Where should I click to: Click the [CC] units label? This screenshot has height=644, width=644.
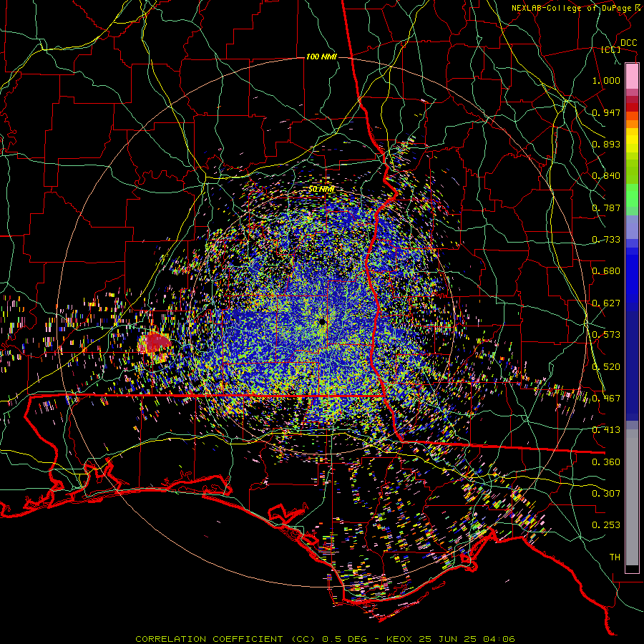pos(611,49)
